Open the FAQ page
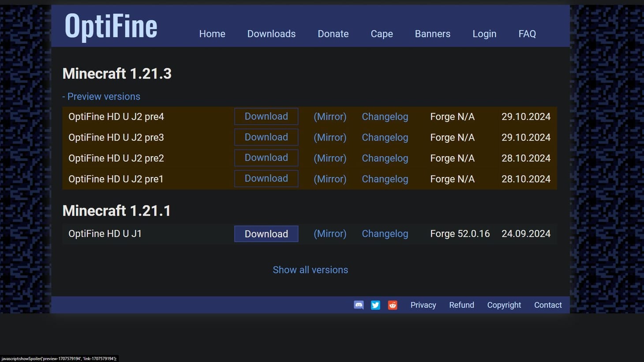Image resolution: width=644 pixels, height=362 pixels. tap(527, 34)
